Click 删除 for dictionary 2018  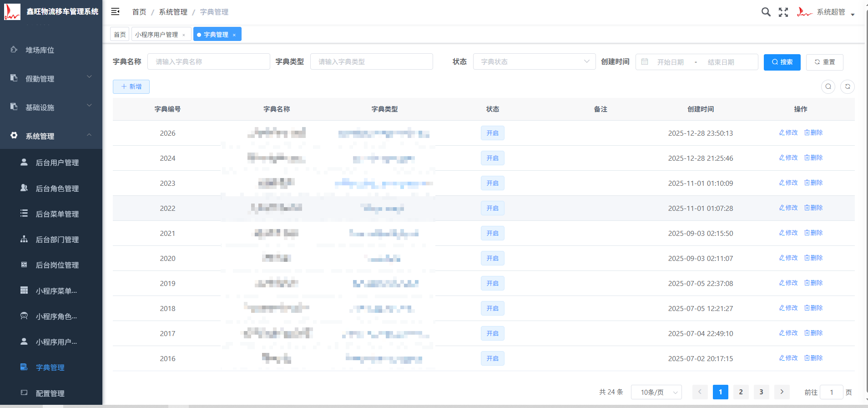pos(813,308)
